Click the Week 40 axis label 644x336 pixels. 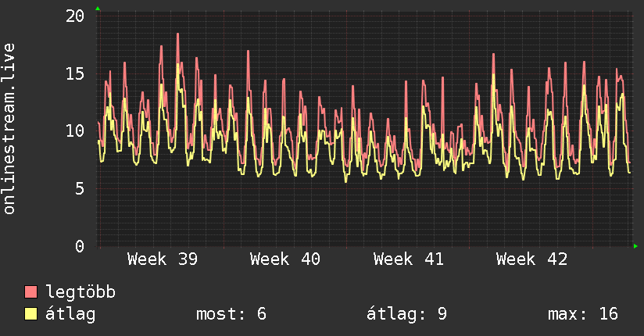coord(285,259)
